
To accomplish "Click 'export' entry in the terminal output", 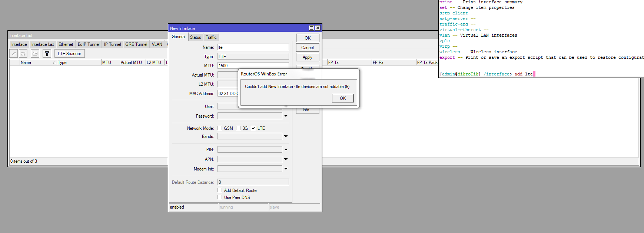I will 447,58.
